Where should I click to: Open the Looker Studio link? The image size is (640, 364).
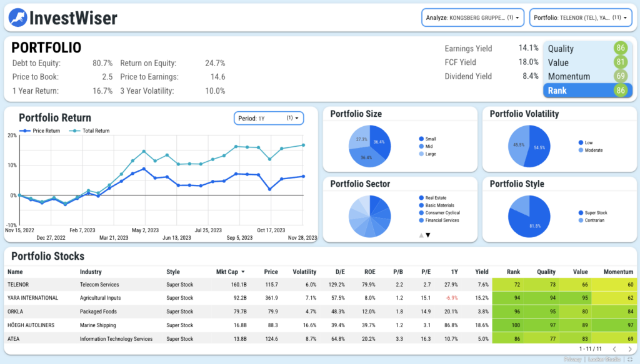point(604,359)
